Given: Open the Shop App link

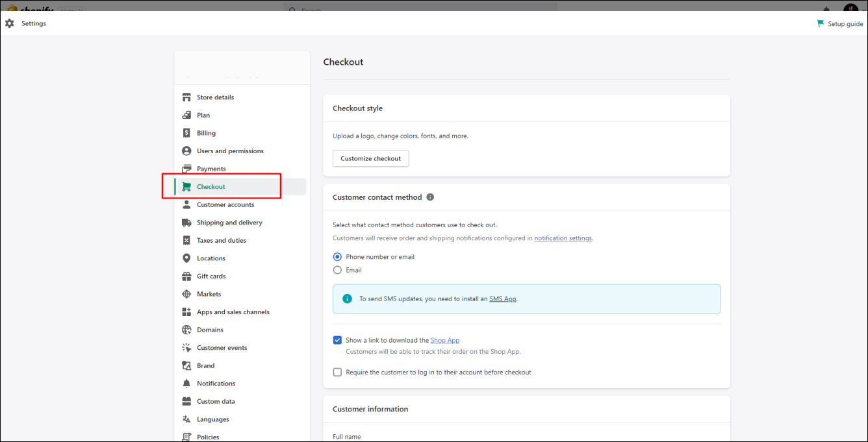Looking at the screenshot, I should pos(445,340).
